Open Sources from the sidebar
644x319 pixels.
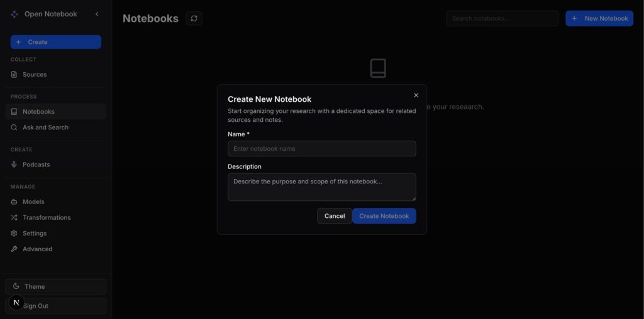pyautogui.click(x=35, y=74)
